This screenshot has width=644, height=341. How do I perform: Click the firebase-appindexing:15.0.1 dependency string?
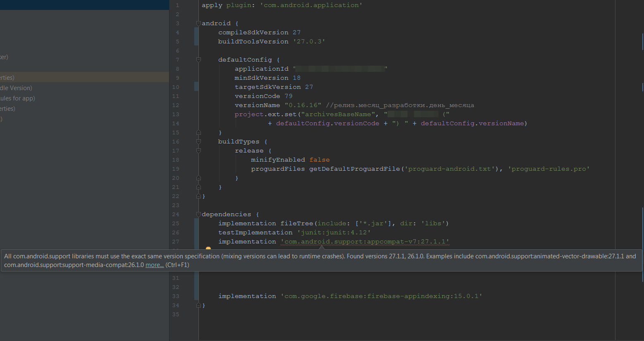point(382,296)
